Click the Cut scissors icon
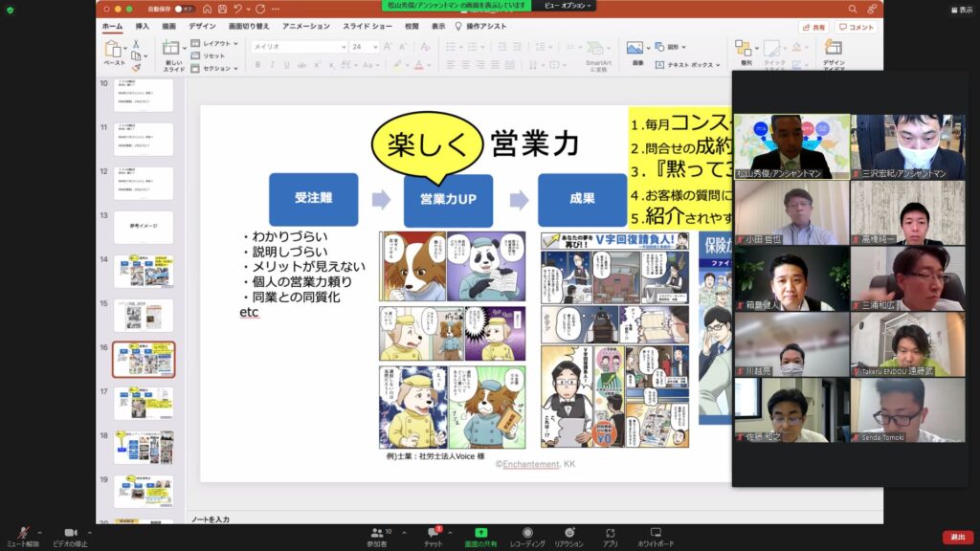 (x=136, y=44)
